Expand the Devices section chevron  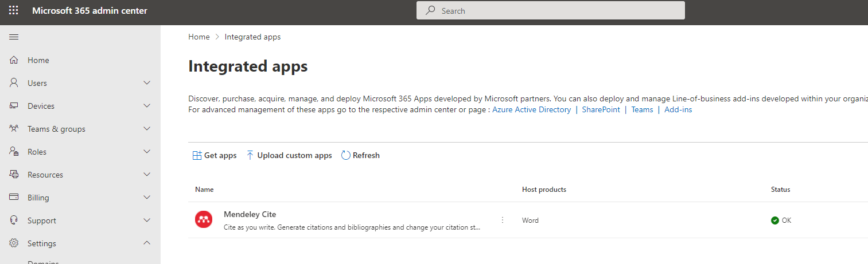pos(147,106)
